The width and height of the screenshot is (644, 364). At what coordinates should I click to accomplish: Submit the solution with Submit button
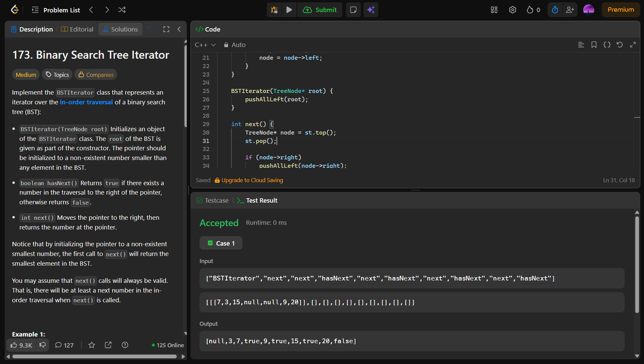(x=320, y=10)
